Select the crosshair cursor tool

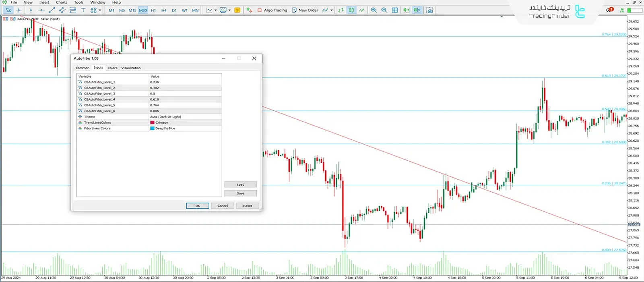pos(19,10)
